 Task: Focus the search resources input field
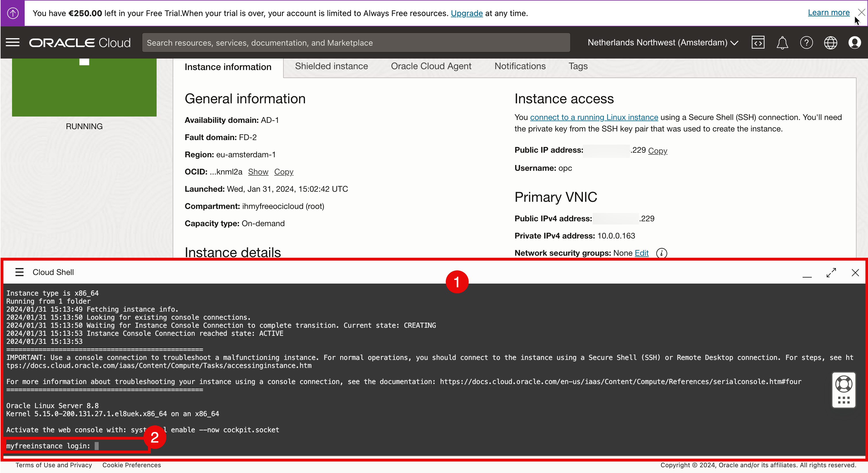click(356, 42)
